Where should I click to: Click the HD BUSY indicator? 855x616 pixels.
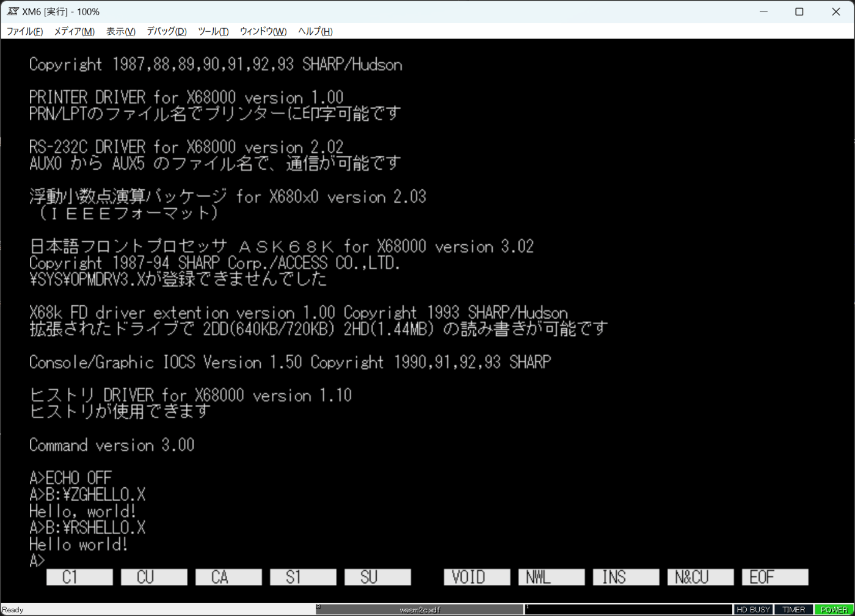754,609
